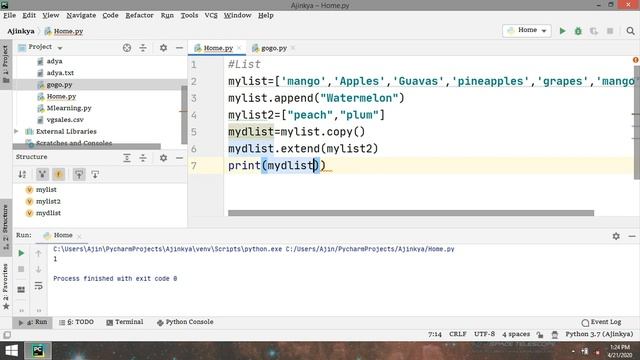
Task: Expand all in the Structure panel
Action: (x=127, y=158)
